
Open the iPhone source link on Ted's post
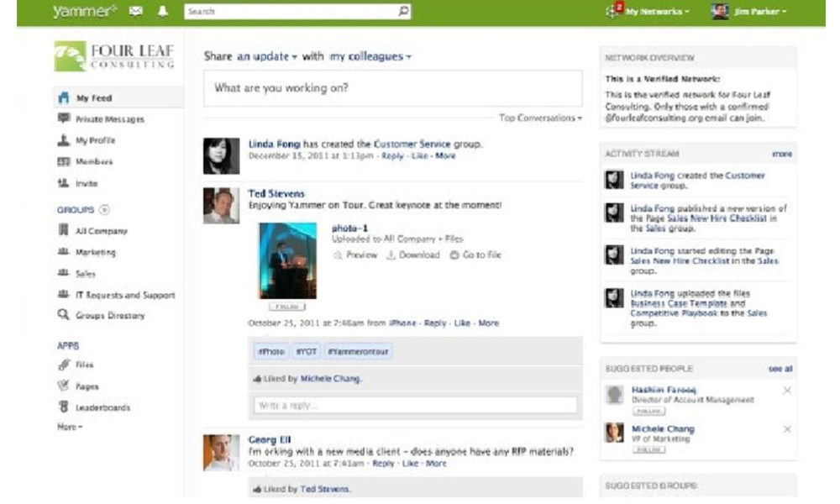(402, 323)
